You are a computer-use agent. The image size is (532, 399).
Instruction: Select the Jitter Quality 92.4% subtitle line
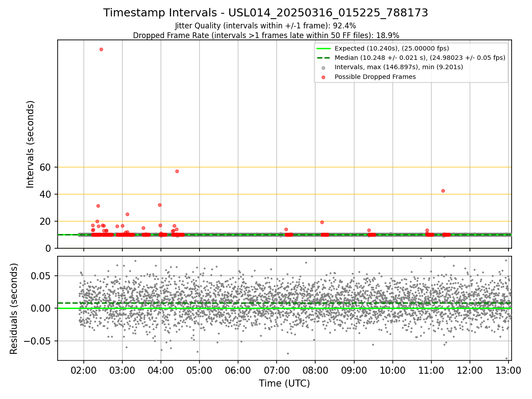tap(266, 26)
